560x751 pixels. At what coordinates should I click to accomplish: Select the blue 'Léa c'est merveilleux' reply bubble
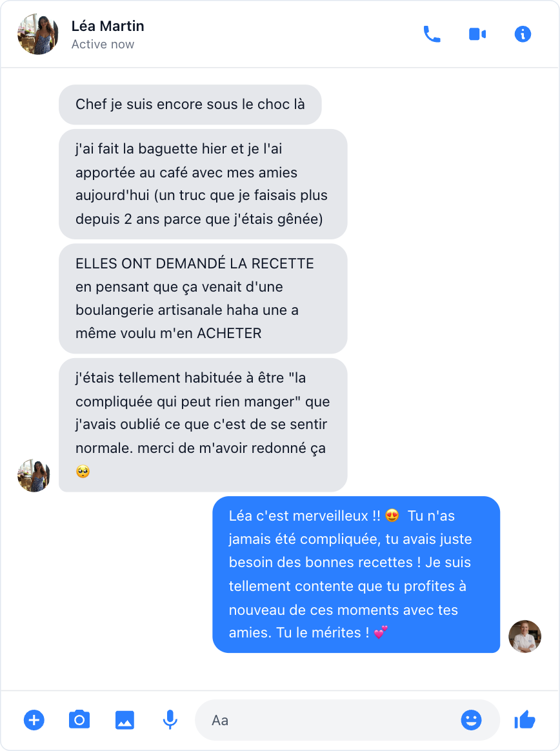[356, 574]
